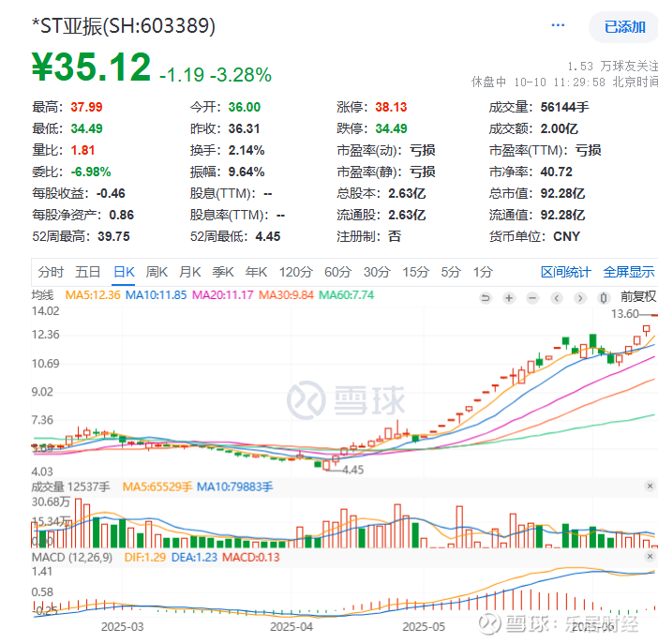Switch to the 60分 chart tab
Viewport: 658px width, 644px height.
pyautogui.click(x=337, y=272)
